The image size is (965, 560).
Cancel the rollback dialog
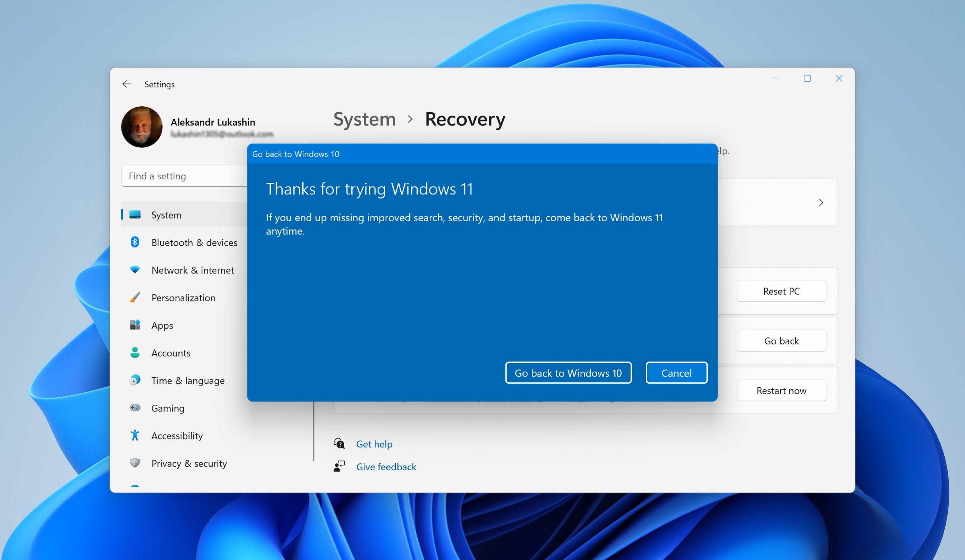[676, 372]
